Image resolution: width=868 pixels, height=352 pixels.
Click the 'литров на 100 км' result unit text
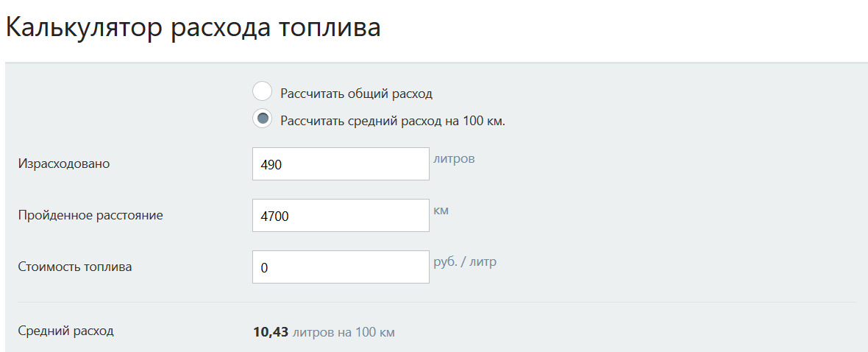[x=344, y=332]
